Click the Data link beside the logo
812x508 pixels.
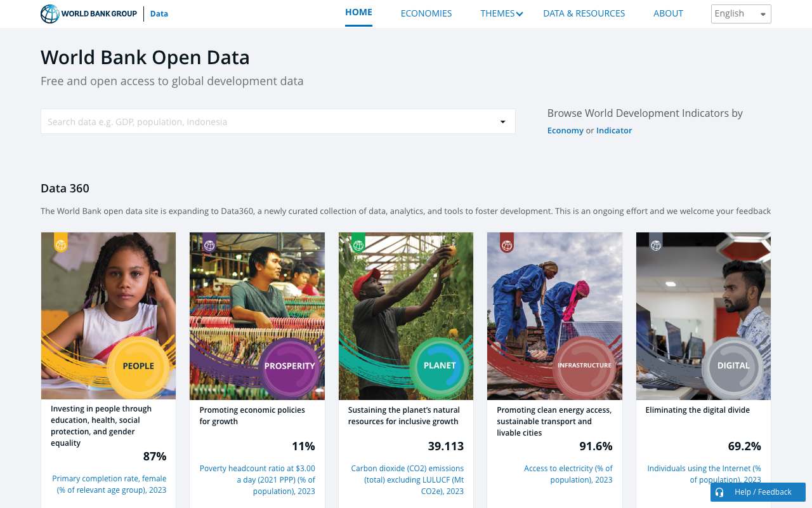(159, 13)
